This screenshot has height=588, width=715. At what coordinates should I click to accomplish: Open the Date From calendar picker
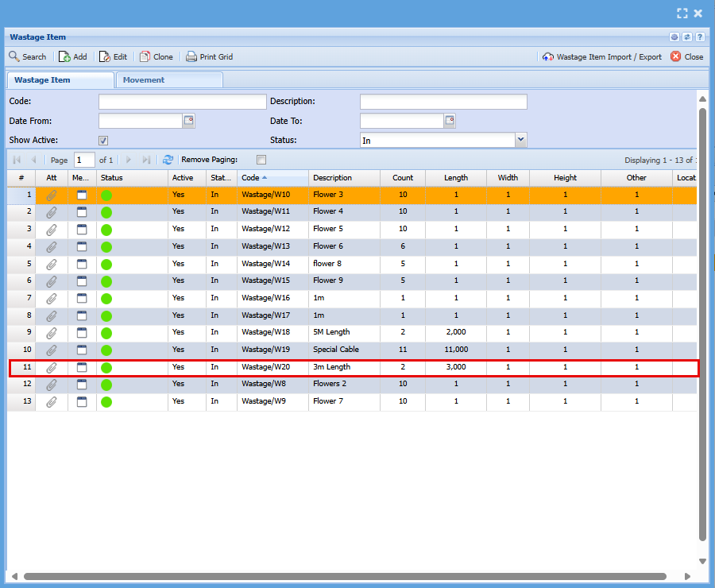[x=188, y=121]
